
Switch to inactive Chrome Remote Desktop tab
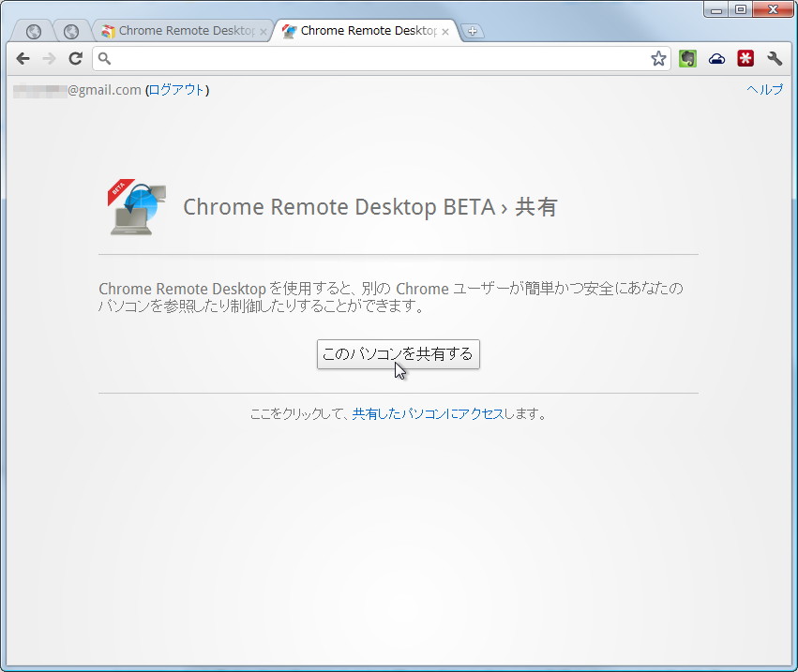(183, 31)
